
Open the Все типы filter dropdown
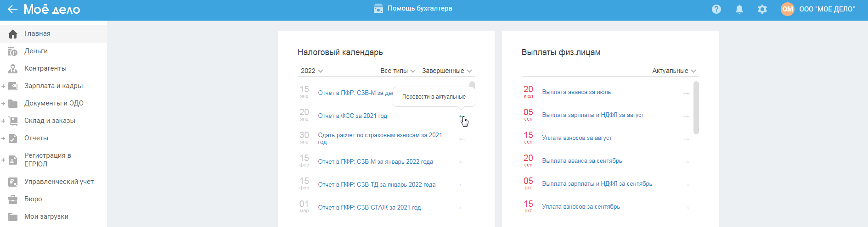click(x=398, y=71)
